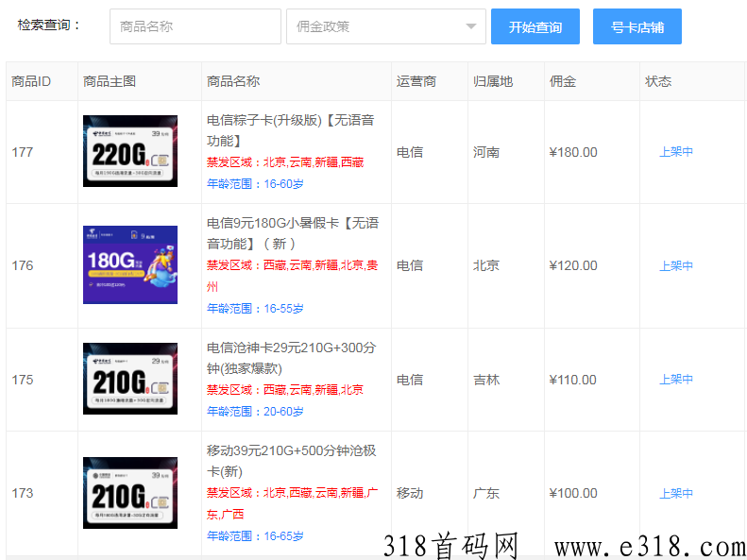
Task: Click 年龄范围：16-65岁 text
Action: pyautogui.click(x=255, y=536)
